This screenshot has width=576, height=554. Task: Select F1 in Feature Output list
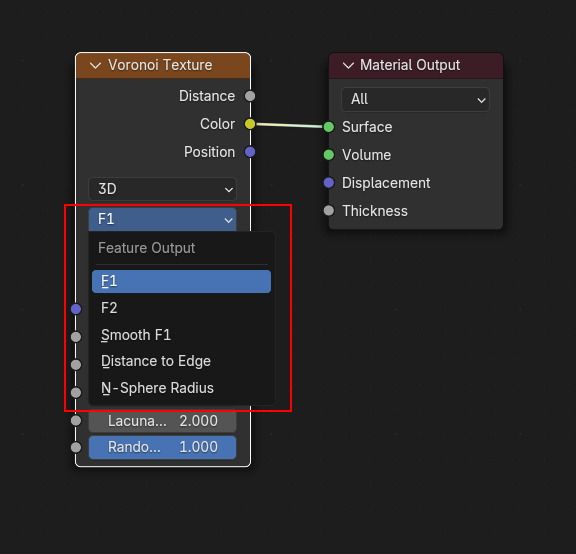[x=181, y=281]
